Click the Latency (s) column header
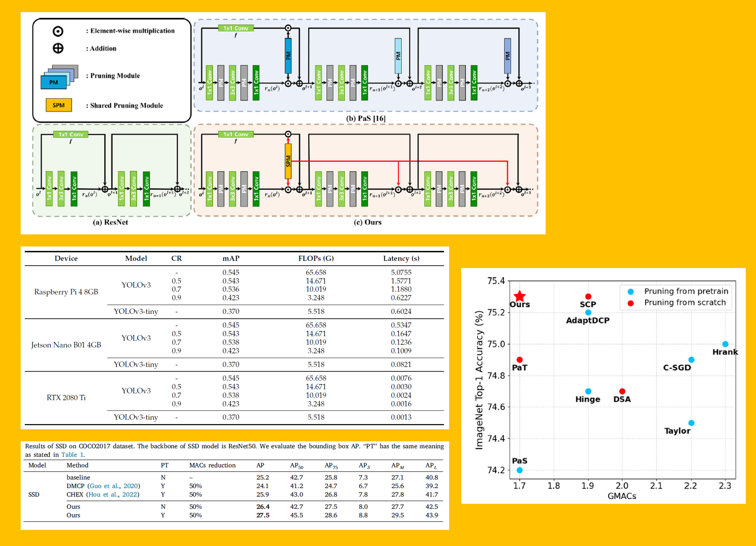This screenshot has height=546, width=756. 401,258
